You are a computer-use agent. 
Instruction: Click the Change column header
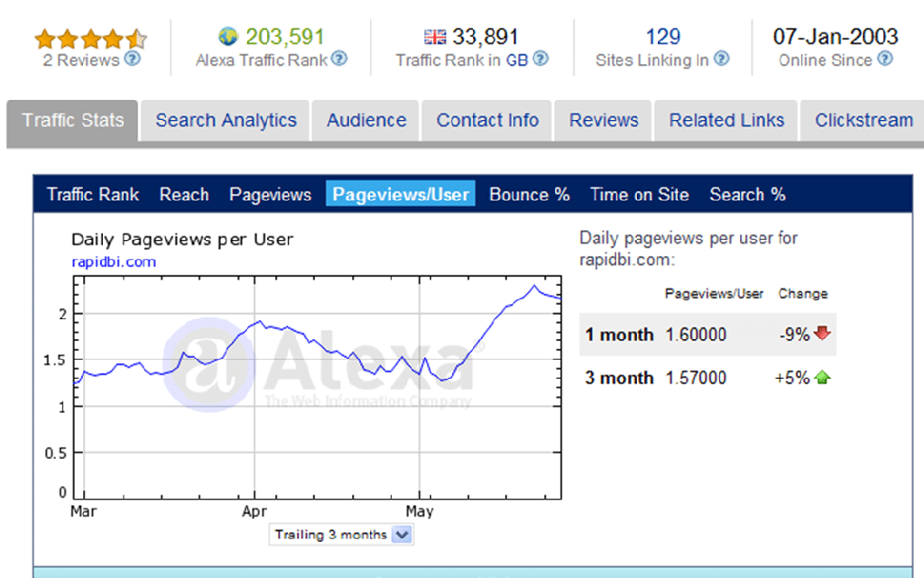[802, 294]
